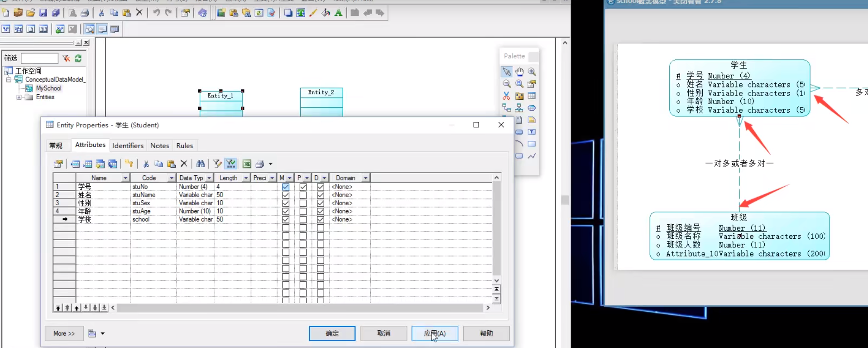Select the Grabber hand tool in Palette
The image size is (868, 348).
[x=519, y=72]
